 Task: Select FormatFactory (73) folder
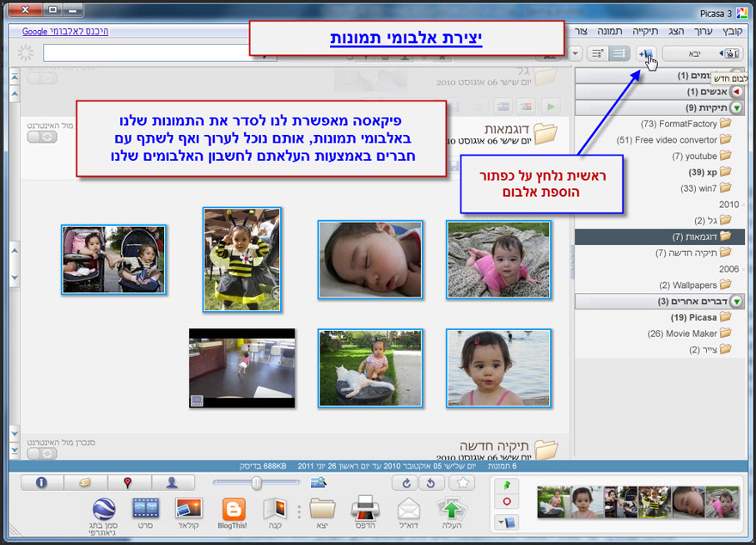[x=686, y=124]
